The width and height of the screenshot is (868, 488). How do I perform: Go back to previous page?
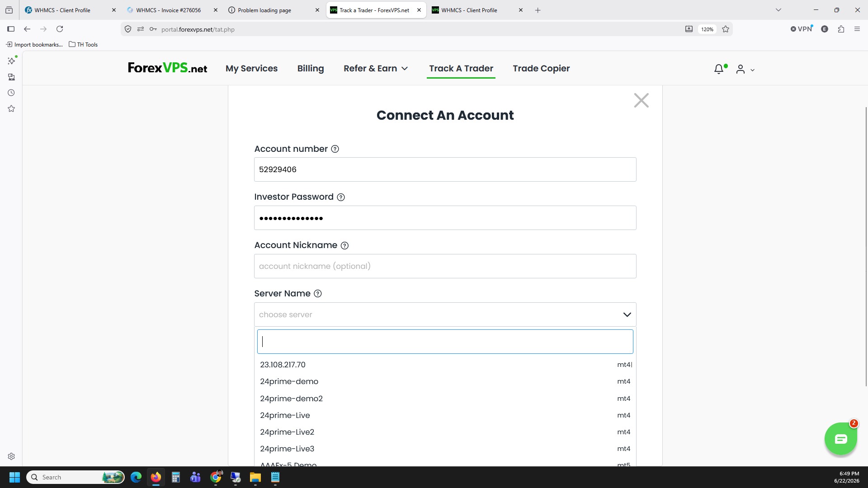[27, 29]
